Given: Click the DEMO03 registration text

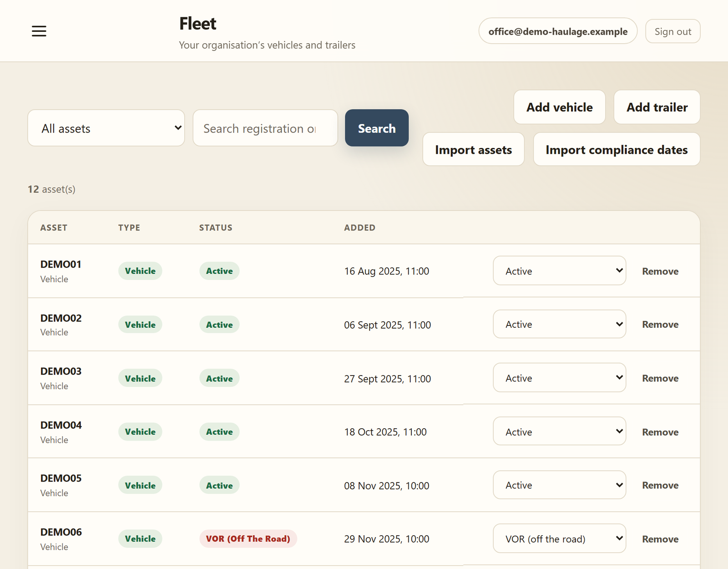Looking at the screenshot, I should coord(61,371).
